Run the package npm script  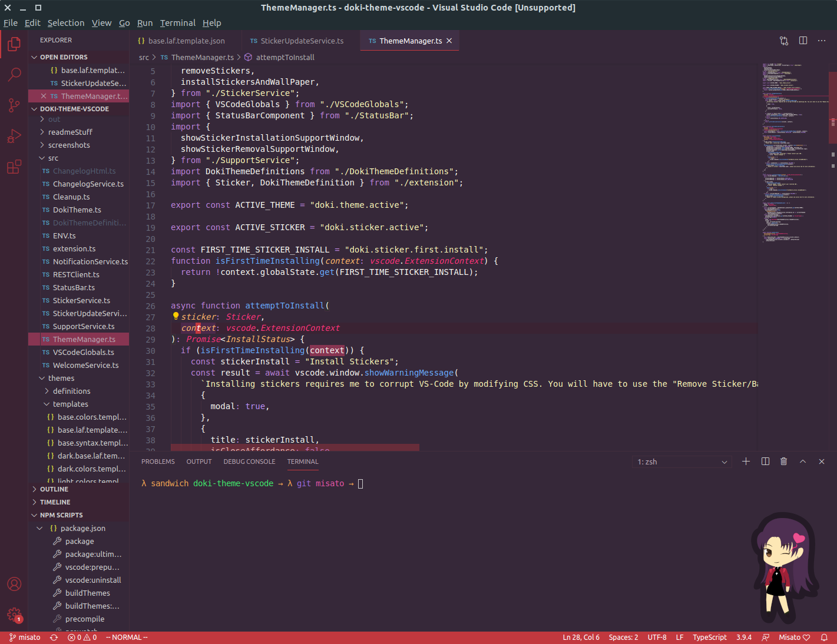[x=80, y=541]
